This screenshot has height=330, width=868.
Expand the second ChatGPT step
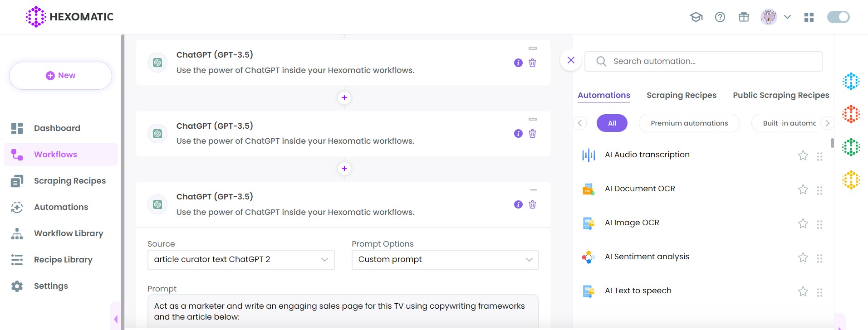tap(533, 119)
